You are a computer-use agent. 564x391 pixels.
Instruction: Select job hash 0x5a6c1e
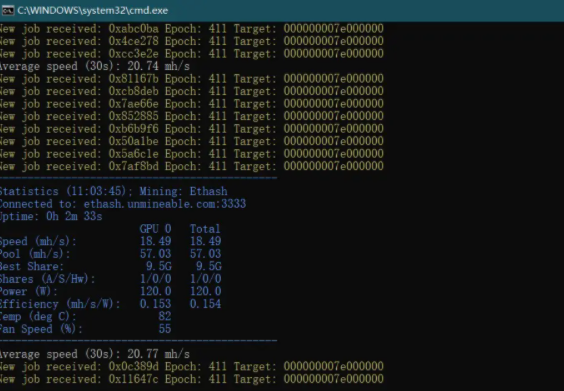pyautogui.click(x=133, y=154)
